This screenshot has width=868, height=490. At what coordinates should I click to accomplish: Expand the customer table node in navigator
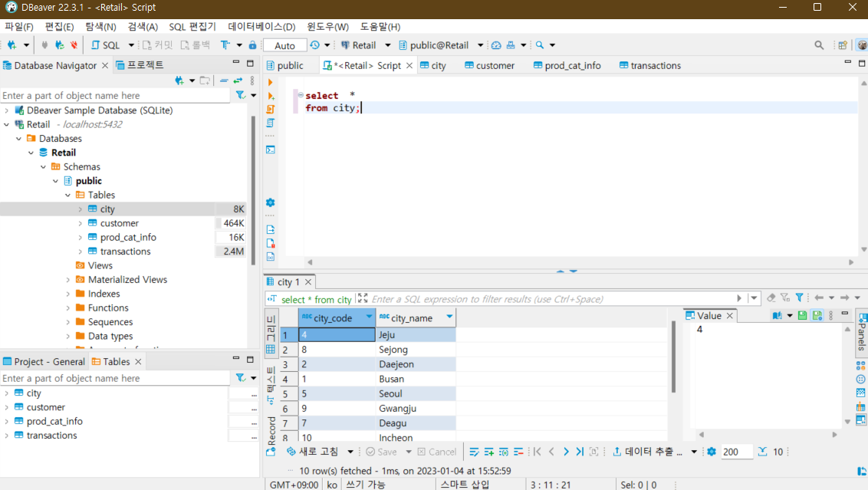point(81,223)
